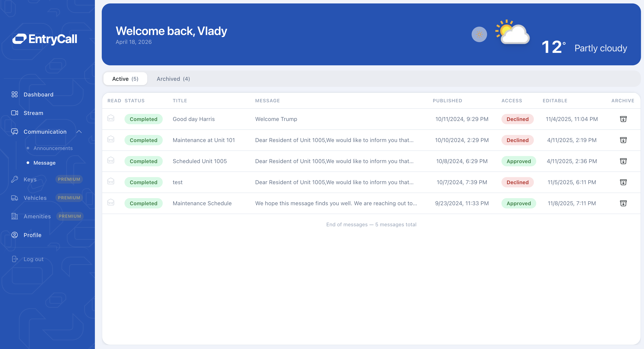Click "10/11/2024, 9:29 PM" published date
This screenshot has width=644, height=349.
[462, 119]
